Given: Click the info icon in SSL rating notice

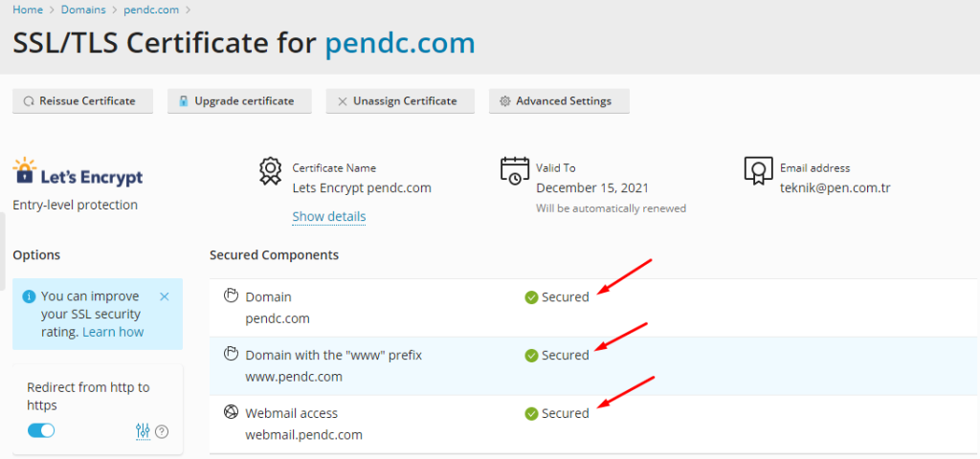Looking at the screenshot, I should coord(29,296).
